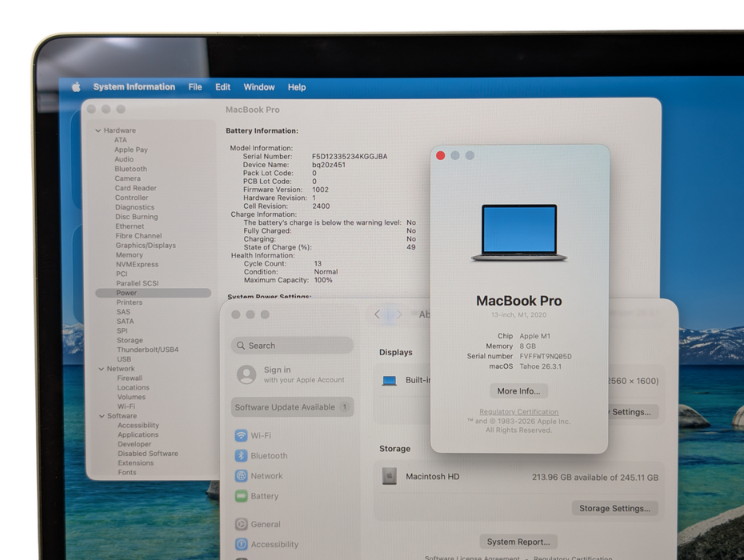This screenshot has height=560, width=744.
Task: Click the Accessibility icon in Settings sidebar
Action: (241, 544)
